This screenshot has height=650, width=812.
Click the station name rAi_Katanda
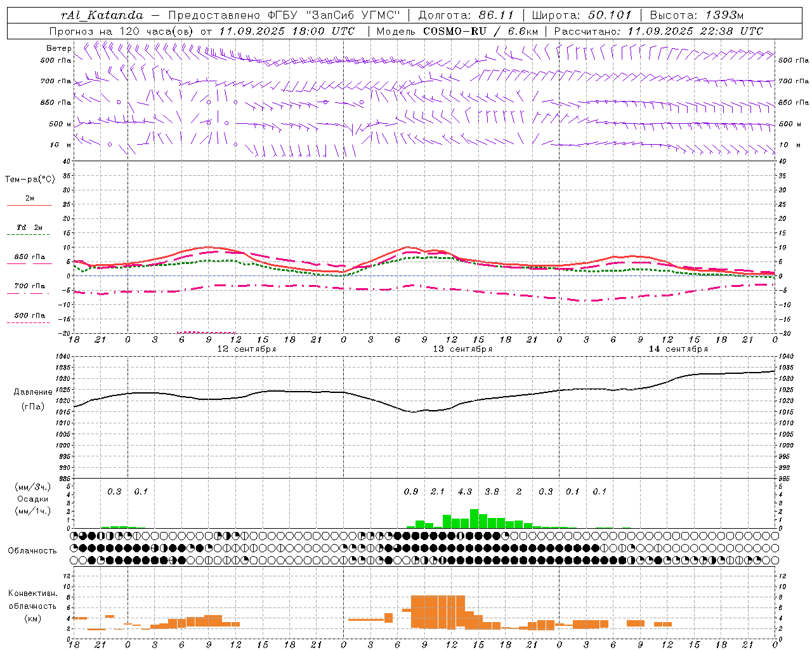pyautogui.click(x=103, y=15)
